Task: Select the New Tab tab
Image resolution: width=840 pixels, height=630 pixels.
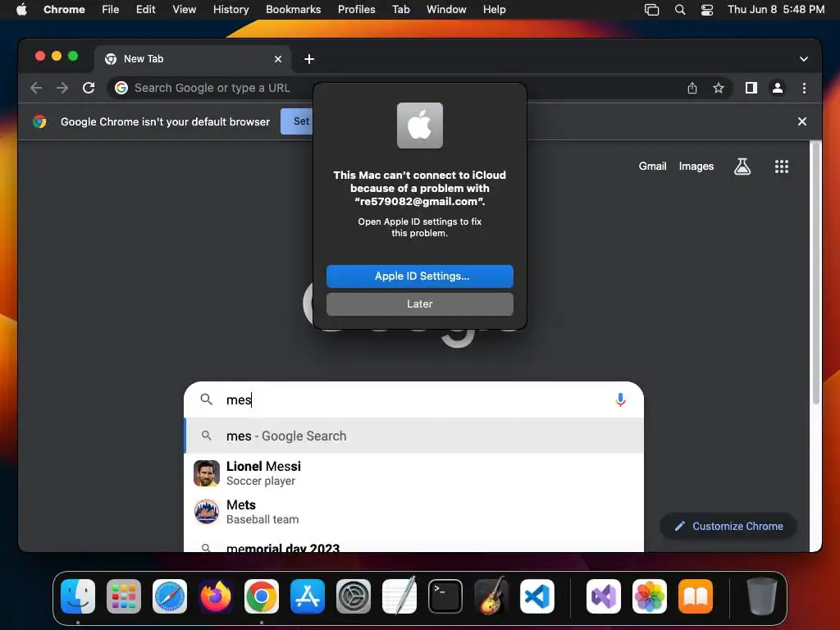Action: click(193, 59)
